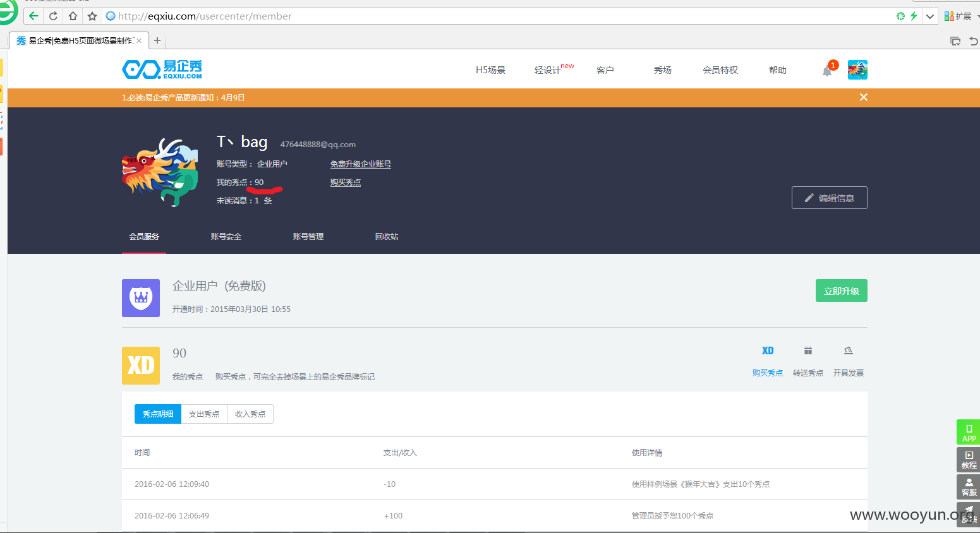The height and width of the screenshot is (533, 980).
Task: Open the H5场景 menu
Action: coord(490,70)
